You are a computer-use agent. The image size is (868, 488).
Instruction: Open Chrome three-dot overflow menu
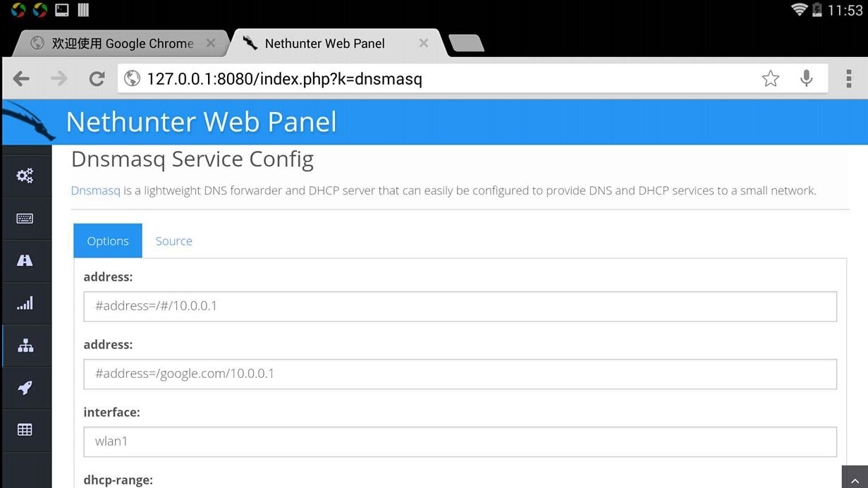click(849, 79)
